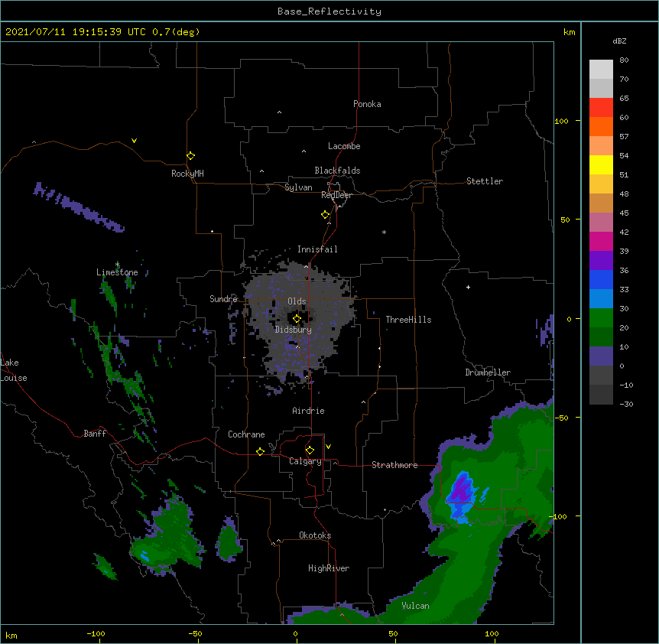Choose the dark green 10–20 dBZ swatch
This screenshot has width=659, height=644.
point(601,337)
